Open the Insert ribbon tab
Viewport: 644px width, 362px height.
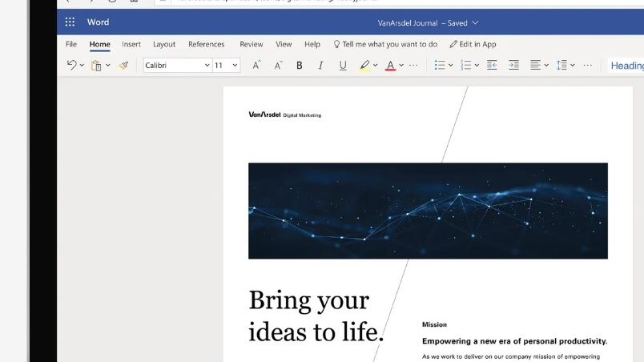(x=131, y=45)
